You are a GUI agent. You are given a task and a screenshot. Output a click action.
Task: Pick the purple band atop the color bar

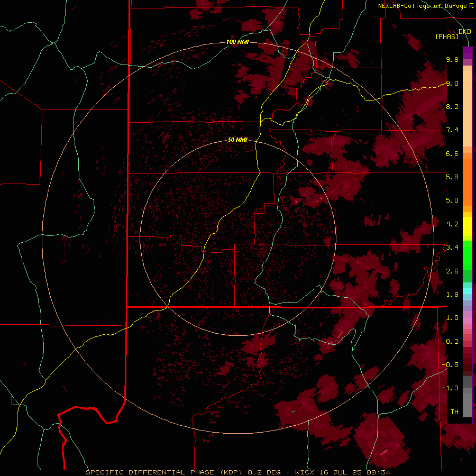[467, 53]
